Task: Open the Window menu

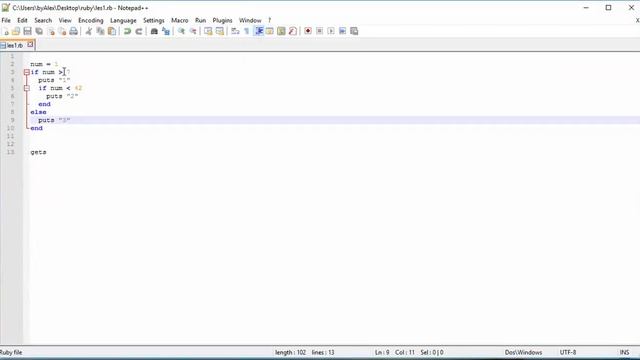Action: tap(250, 20)
